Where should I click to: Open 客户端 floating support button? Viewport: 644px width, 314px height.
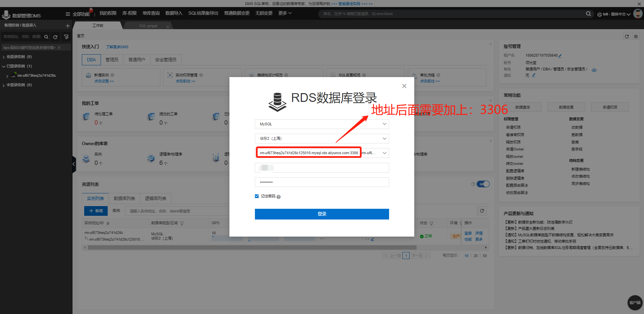(x=635, y=303)
